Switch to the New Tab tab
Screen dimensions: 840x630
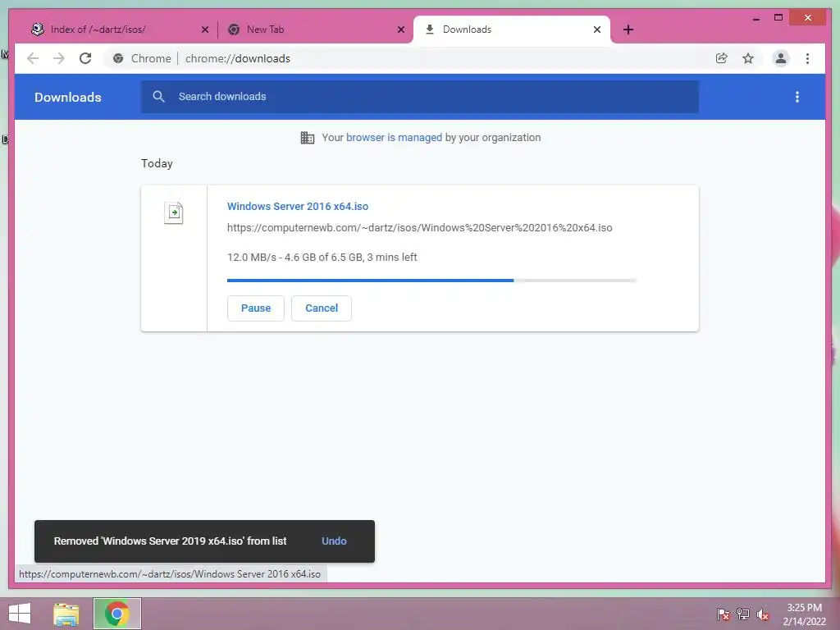coord(316,30)
